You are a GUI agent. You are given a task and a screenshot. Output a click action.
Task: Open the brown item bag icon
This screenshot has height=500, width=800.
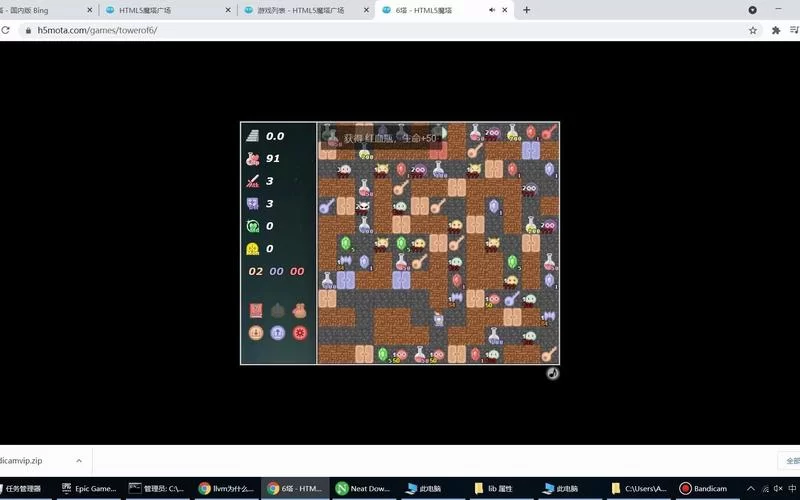[x=299, y=310]
